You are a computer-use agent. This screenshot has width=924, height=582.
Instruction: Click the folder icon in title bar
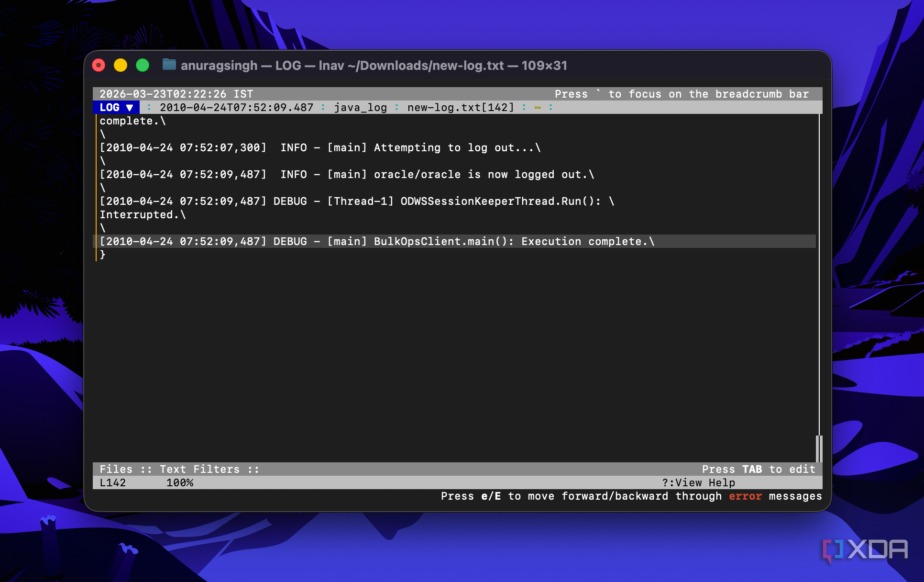point(169,65)
